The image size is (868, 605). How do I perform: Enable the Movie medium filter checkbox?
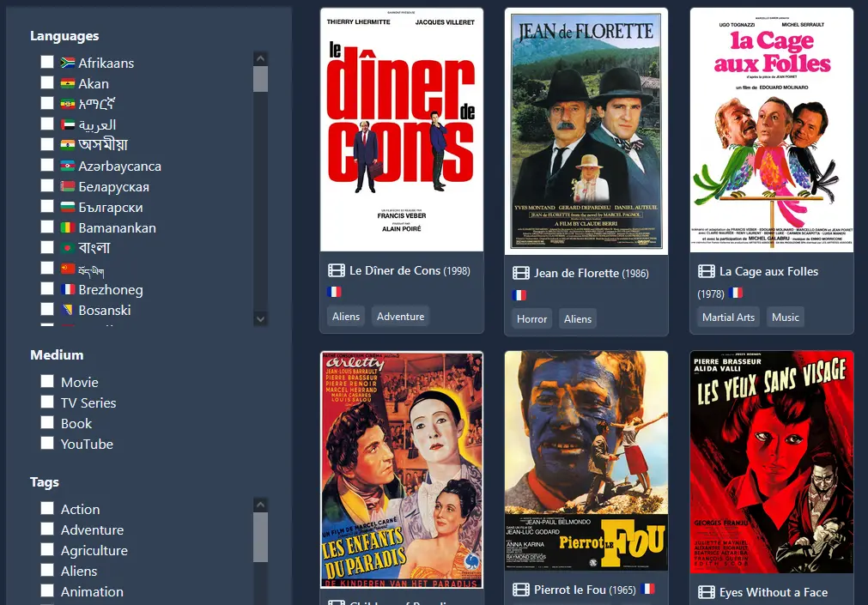click(47, 381)
